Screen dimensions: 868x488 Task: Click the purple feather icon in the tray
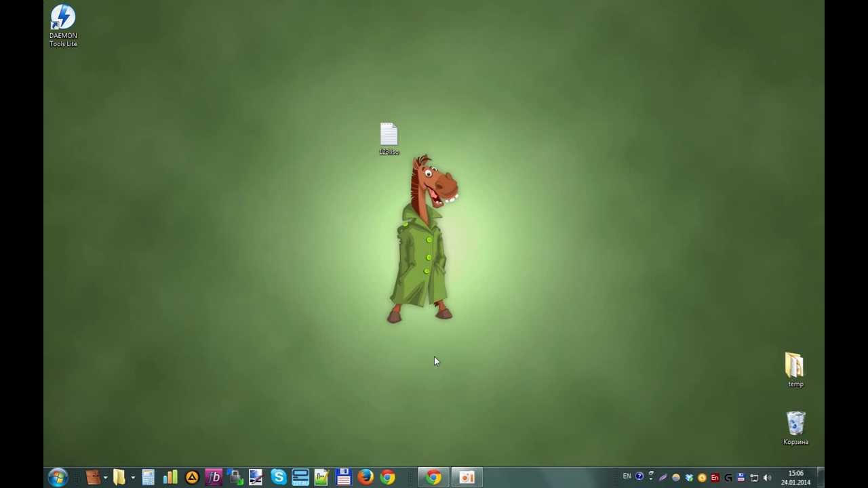click(x=663, y=478)
